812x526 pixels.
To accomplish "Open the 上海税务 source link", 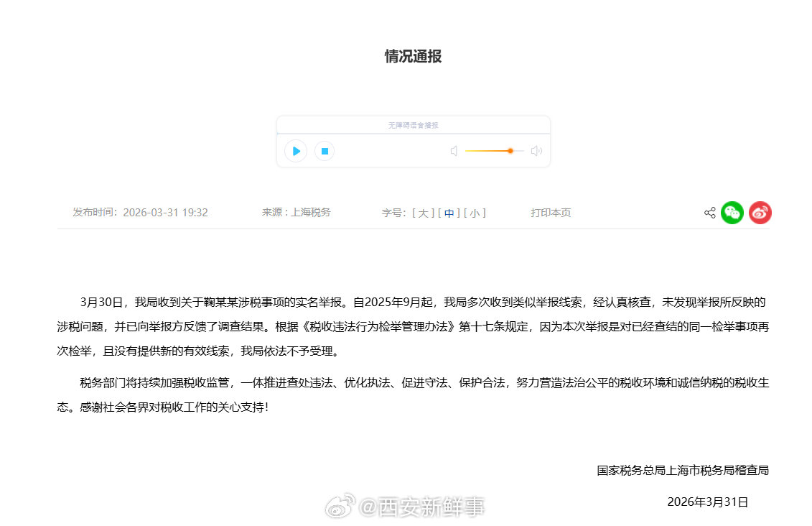I will point(310,212).
